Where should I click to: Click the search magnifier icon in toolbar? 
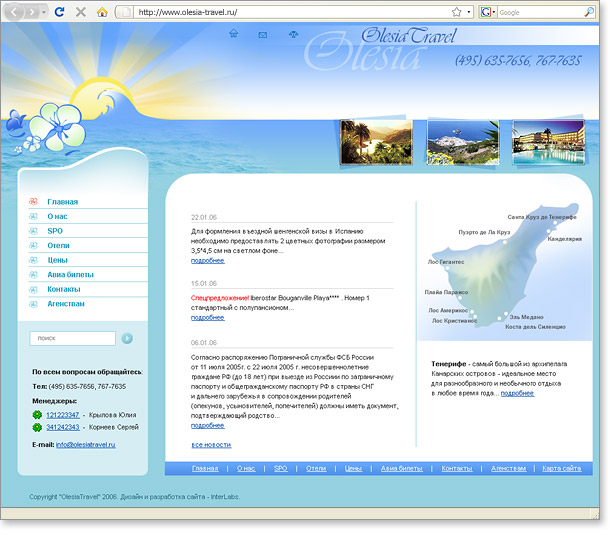click(x=589, y=12)
